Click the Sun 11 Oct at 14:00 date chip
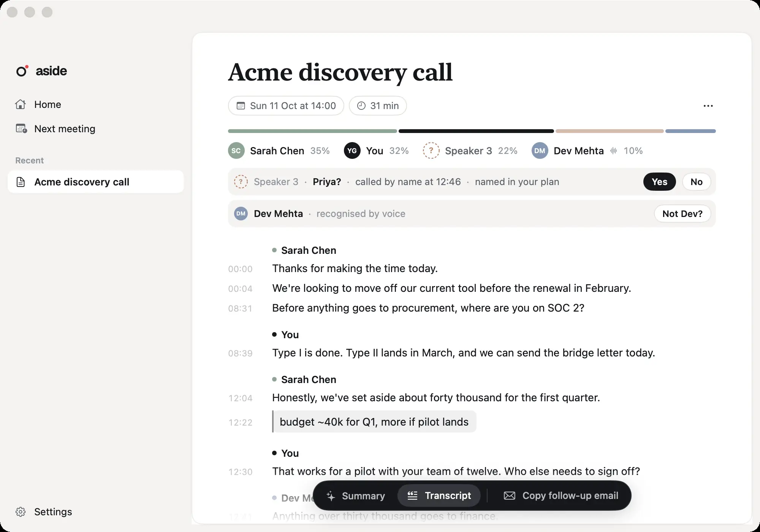760x532 pixels. coord(286,106)
